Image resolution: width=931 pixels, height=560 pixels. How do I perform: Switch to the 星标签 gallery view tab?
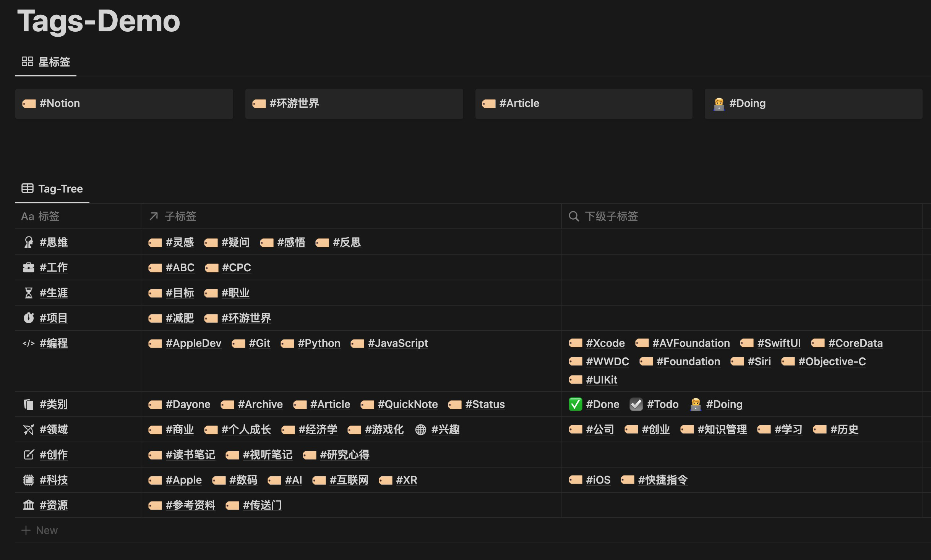coord(46,62)
